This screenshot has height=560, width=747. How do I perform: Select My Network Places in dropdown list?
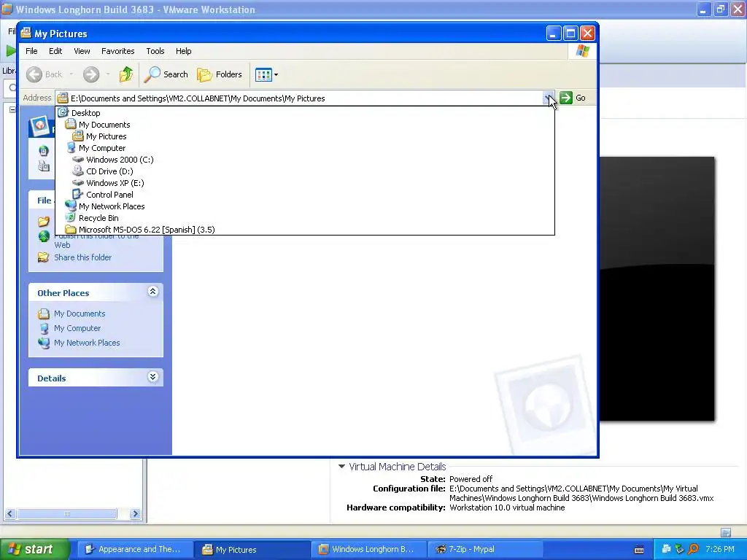pos(305,206)
